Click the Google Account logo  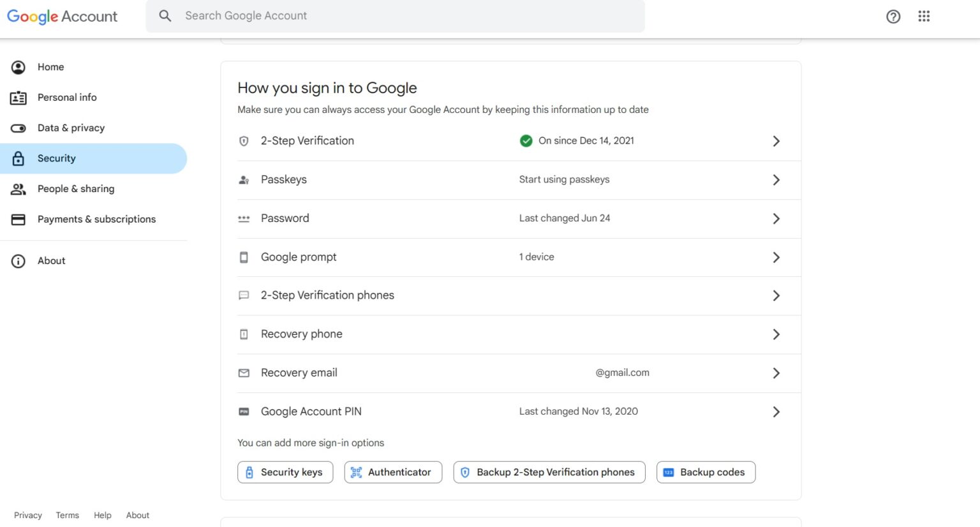click(61, 16)
